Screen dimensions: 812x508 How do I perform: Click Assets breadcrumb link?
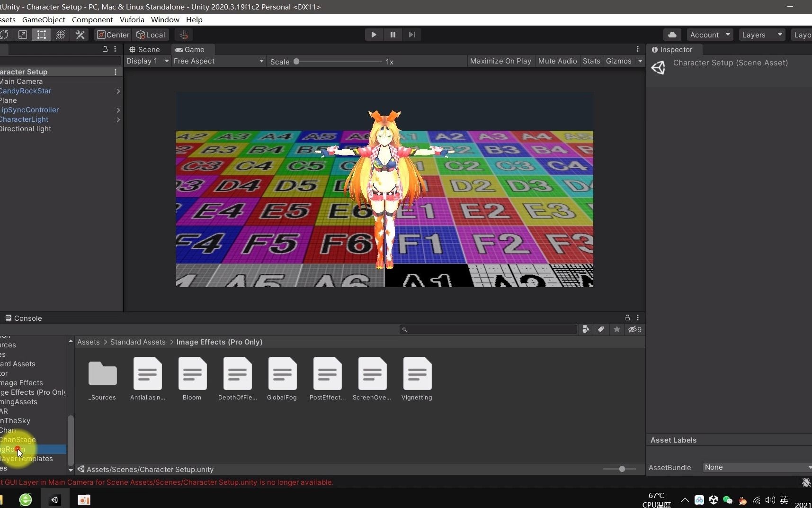coord(89,342)
